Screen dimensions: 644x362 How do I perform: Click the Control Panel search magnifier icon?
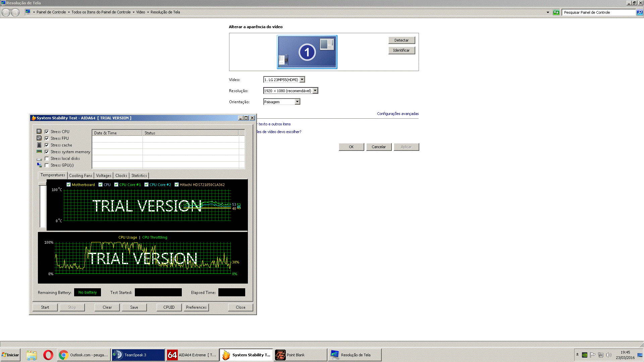pos(640,12)
